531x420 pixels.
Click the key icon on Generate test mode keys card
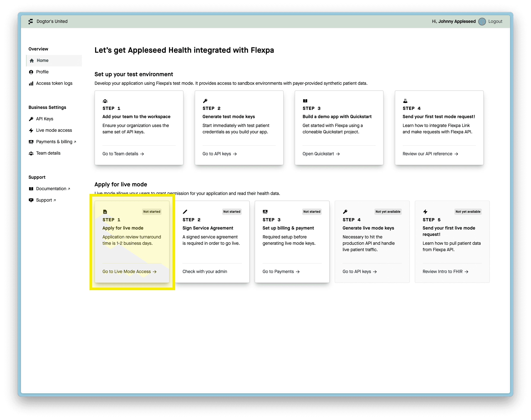coord(205,101)
